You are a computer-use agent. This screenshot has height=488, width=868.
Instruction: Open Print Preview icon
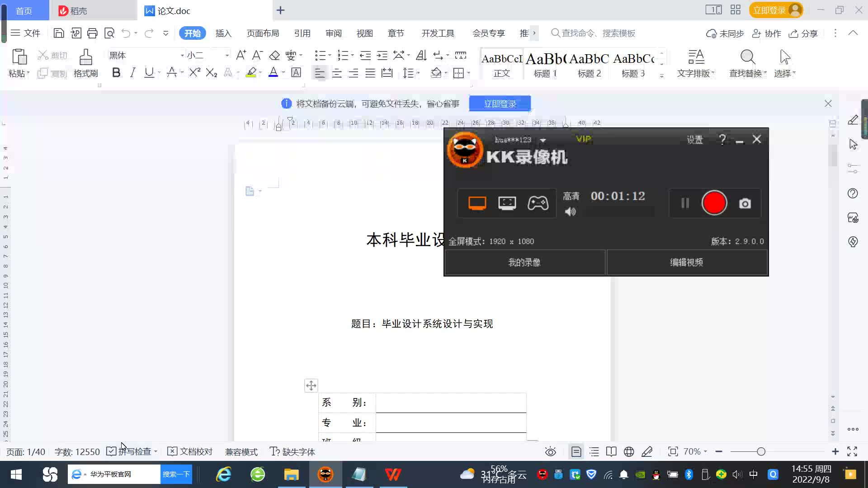click(109, 33)
